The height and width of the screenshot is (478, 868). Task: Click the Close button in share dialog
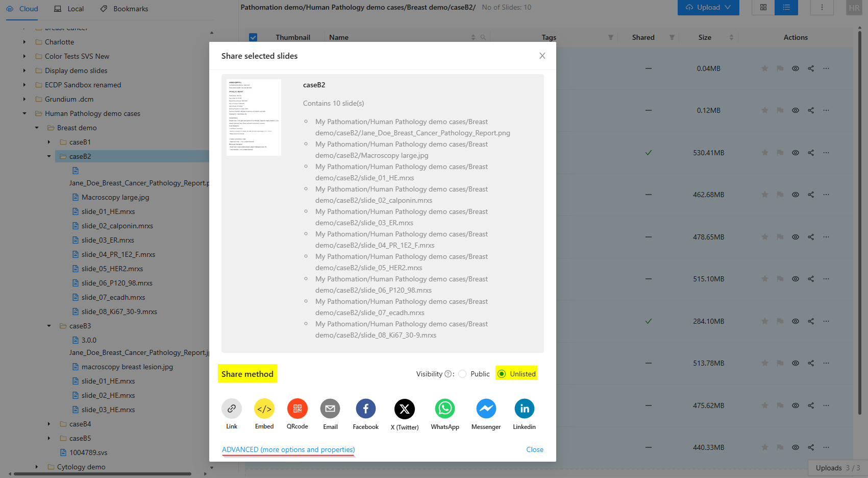tap(534, 449)
